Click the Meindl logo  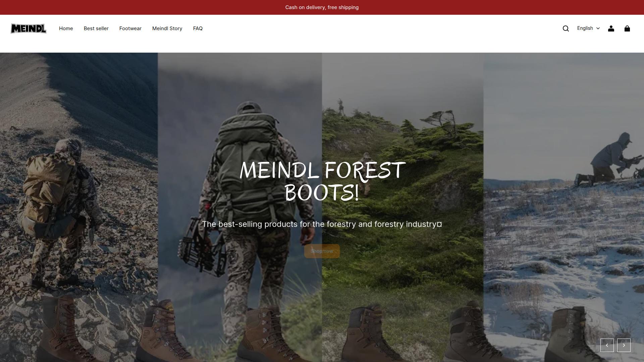pyautogui.click(x=29, y=28)
